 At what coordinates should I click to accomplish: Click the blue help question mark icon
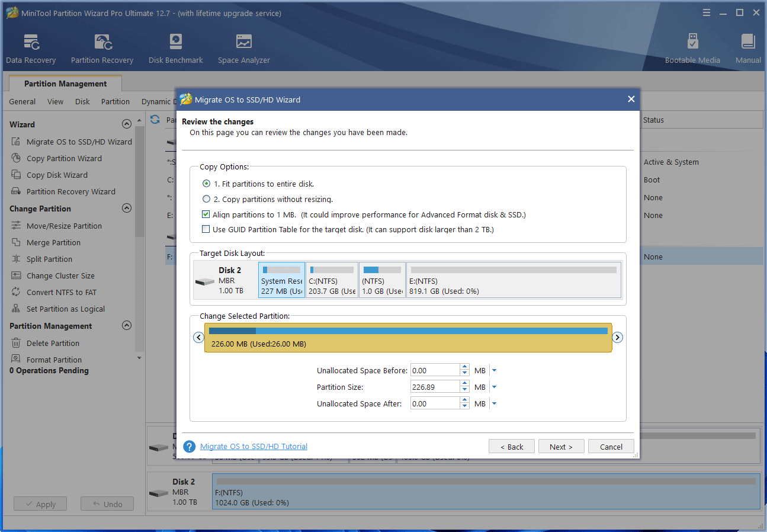pyautogui.click(x=190, y=447)
